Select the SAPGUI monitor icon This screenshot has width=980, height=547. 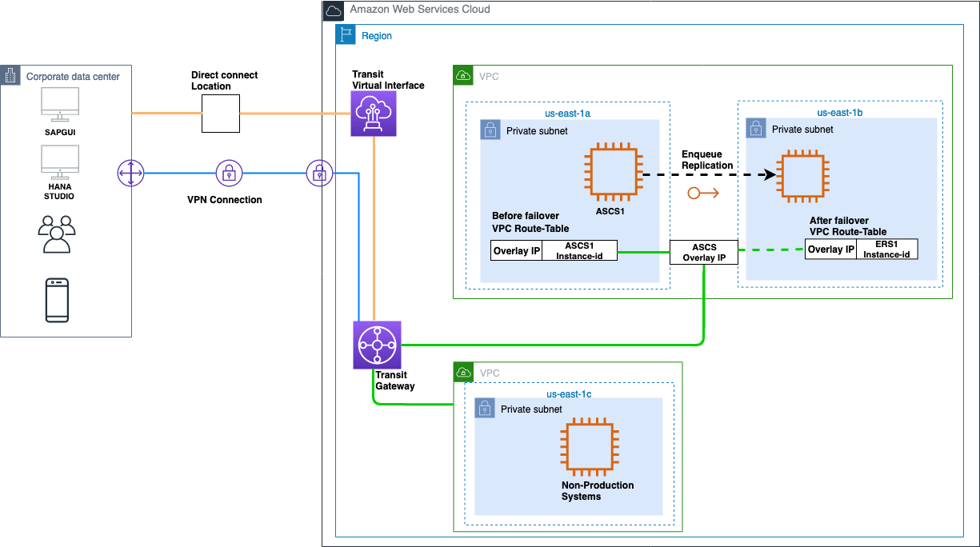point(60,103)
